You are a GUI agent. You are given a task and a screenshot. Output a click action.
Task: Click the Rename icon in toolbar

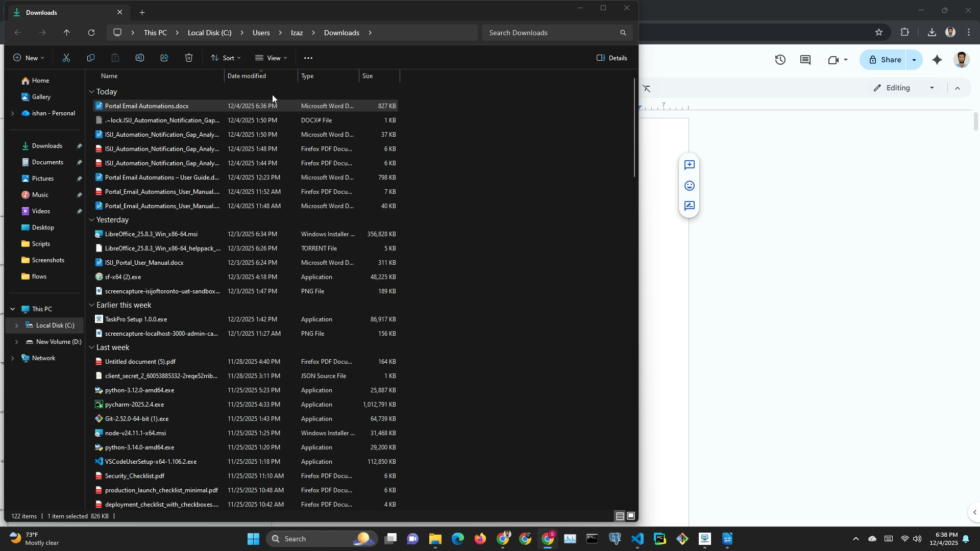140,58
